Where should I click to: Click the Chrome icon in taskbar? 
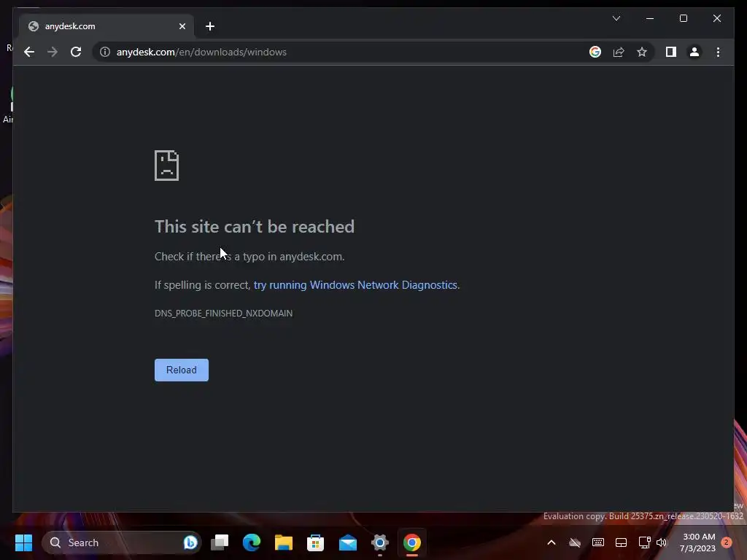click(x=412, y=542)
